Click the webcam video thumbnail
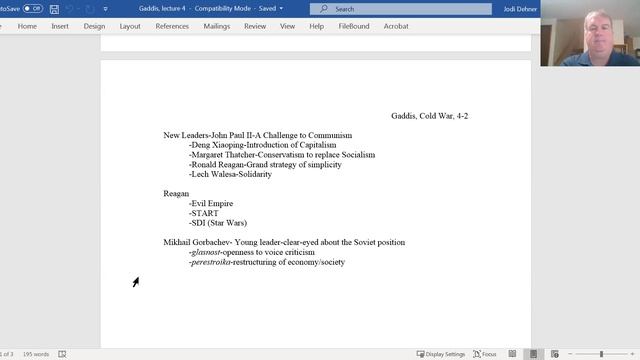 point(590,33)
